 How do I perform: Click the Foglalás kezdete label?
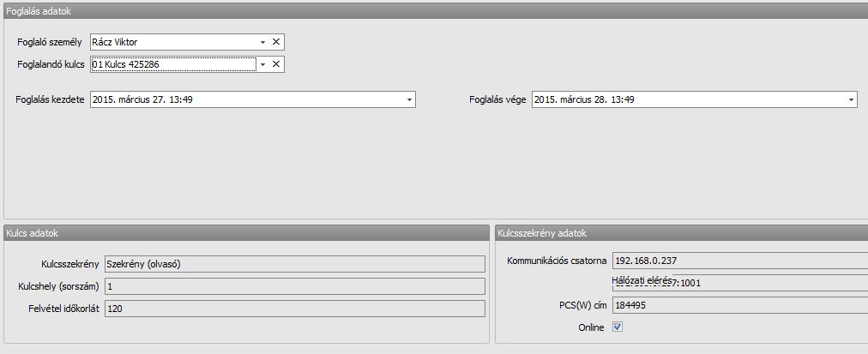tap(51, 100)
